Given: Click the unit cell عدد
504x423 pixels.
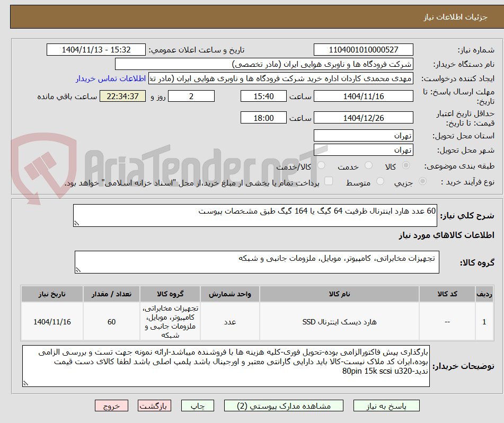Looking at the screenshot, I should [230, 322].
